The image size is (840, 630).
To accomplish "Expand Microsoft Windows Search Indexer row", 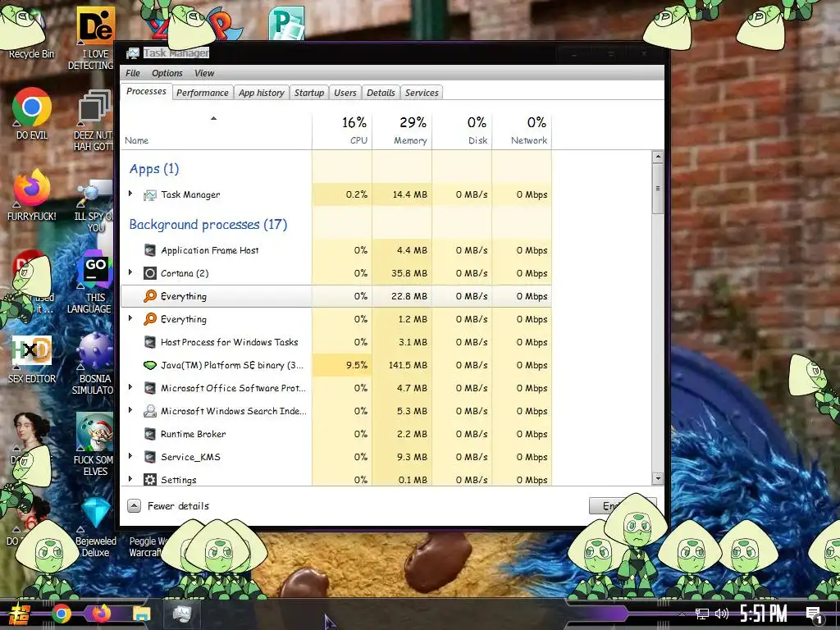I will [x=130, y=410].
